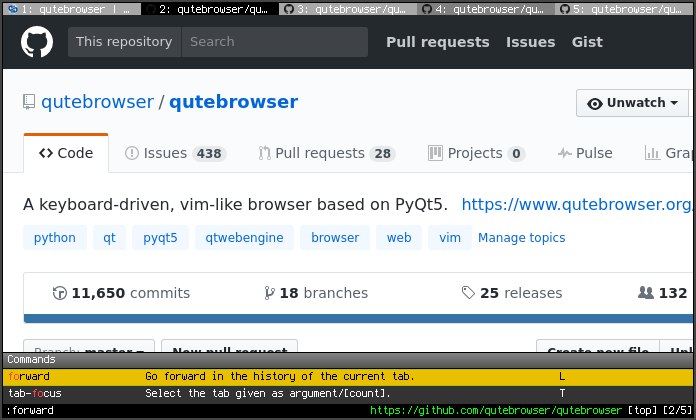Open the Branch master selector dropdown
Image resolution: width=696 pixels, height=420 pixels.
coord(89,347)
